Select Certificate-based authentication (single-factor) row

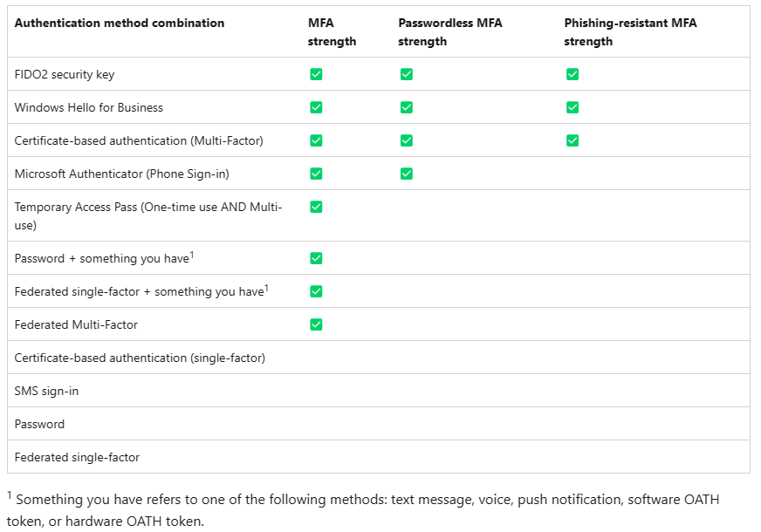point(379,358)
